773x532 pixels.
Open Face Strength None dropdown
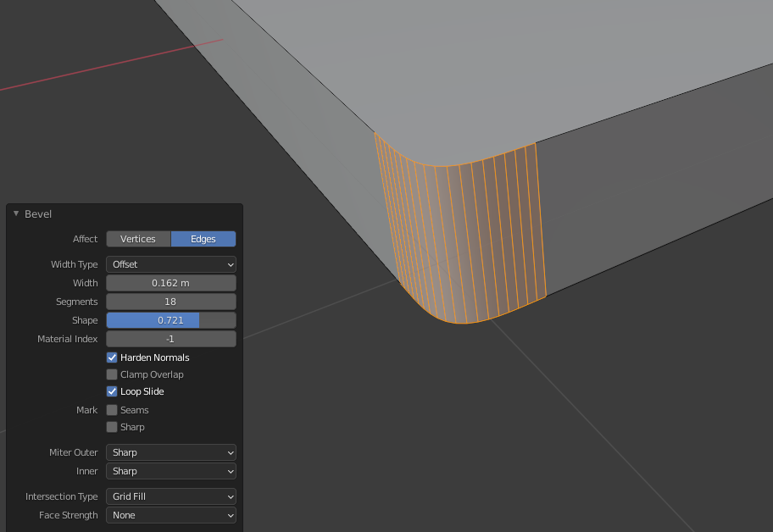point(171,515)
